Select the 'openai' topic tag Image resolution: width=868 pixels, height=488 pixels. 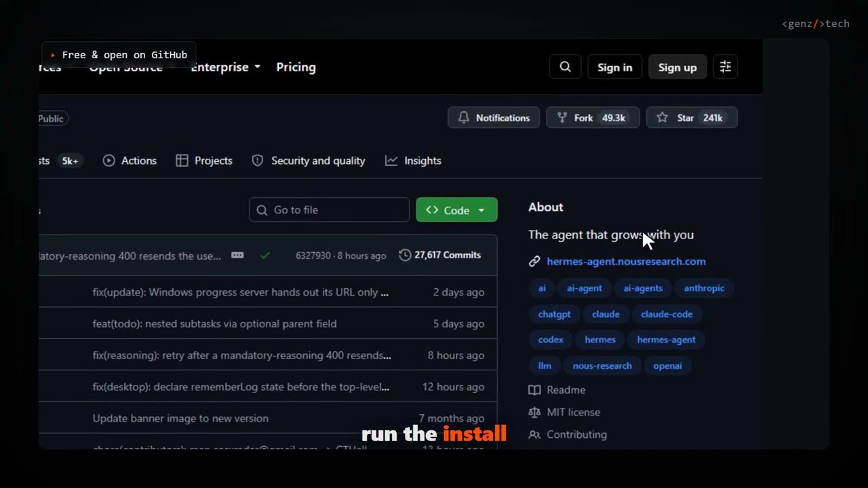pos(667,365)
